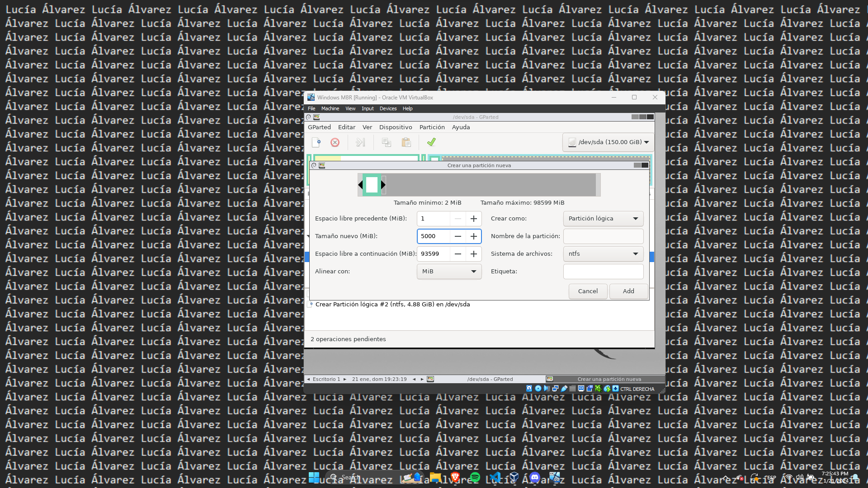Viewport: 868px width, 488px height.
Task: Decrease Espacio libre a continuación with minus
Action: (x=458, y=254)
